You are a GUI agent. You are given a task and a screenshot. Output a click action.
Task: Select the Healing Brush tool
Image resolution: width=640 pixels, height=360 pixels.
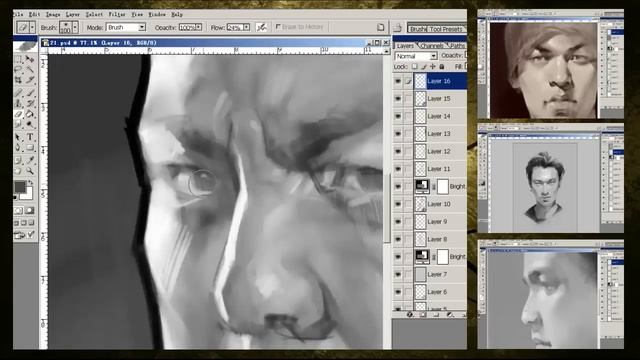18,93
